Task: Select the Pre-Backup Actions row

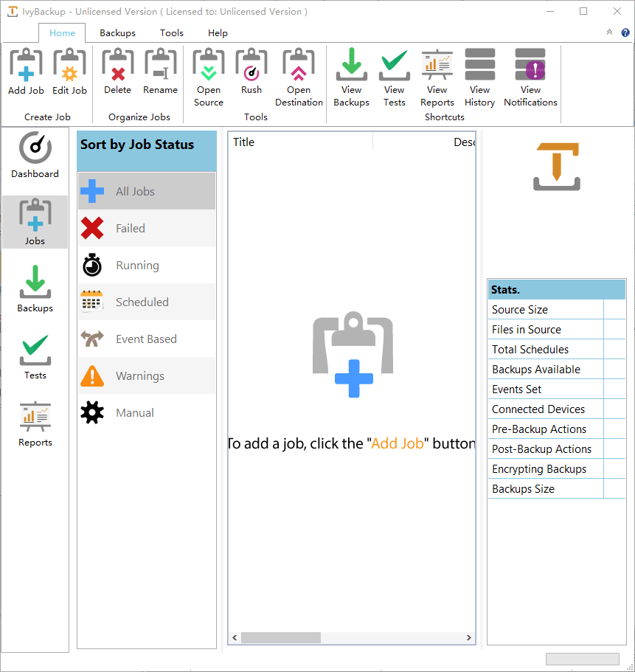Action: point(557,429)
